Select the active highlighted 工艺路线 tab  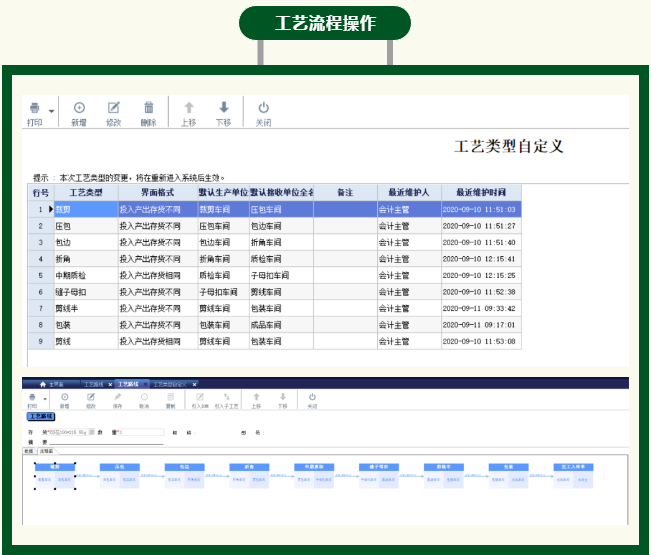coord(128,384)
